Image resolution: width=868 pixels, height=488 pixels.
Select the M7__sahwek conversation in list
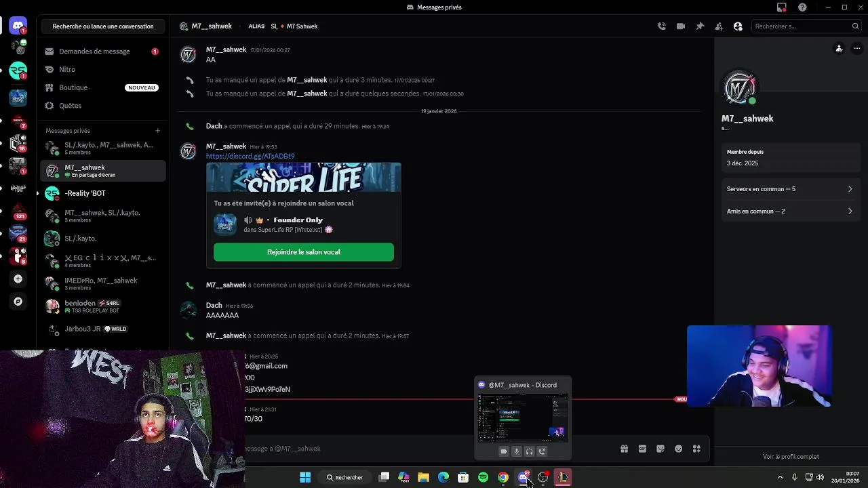pos(102,171)
